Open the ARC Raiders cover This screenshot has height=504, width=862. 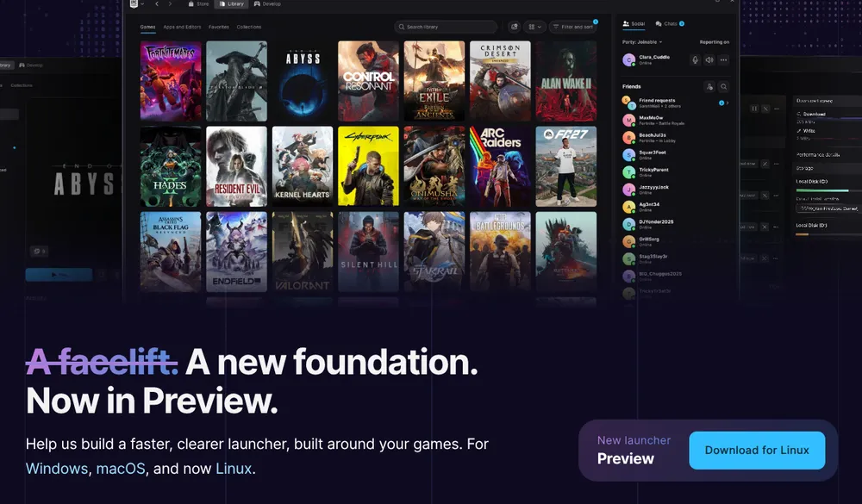[500, 166]
